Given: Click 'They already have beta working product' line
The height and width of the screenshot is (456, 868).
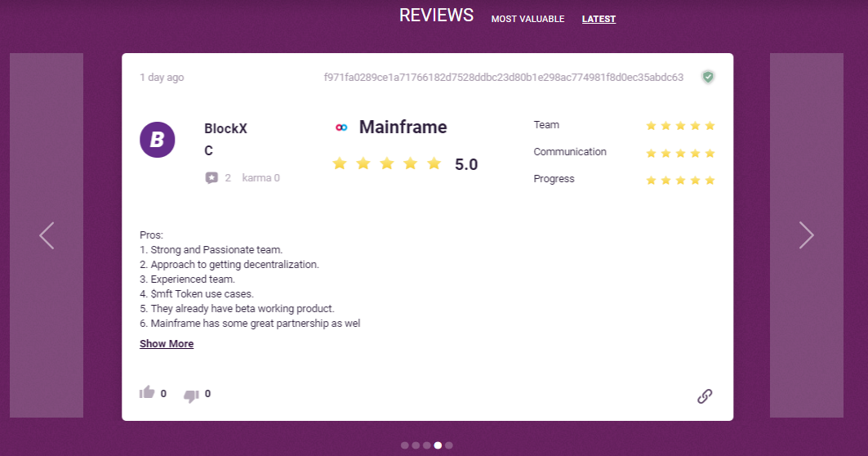Looking at the screenshot, I should (x=237, y=309).
